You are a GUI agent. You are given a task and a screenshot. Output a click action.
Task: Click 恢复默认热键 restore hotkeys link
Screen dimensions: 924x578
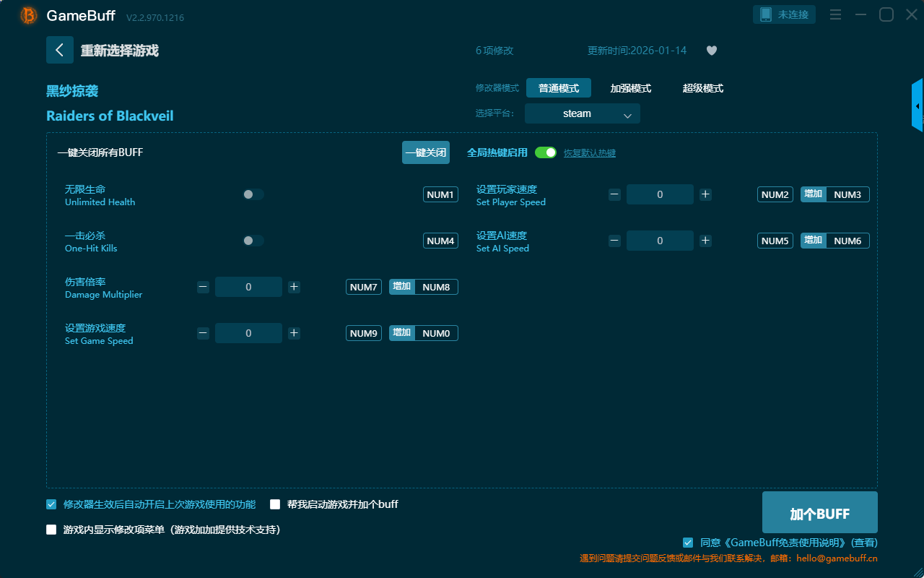click(589, 153)
